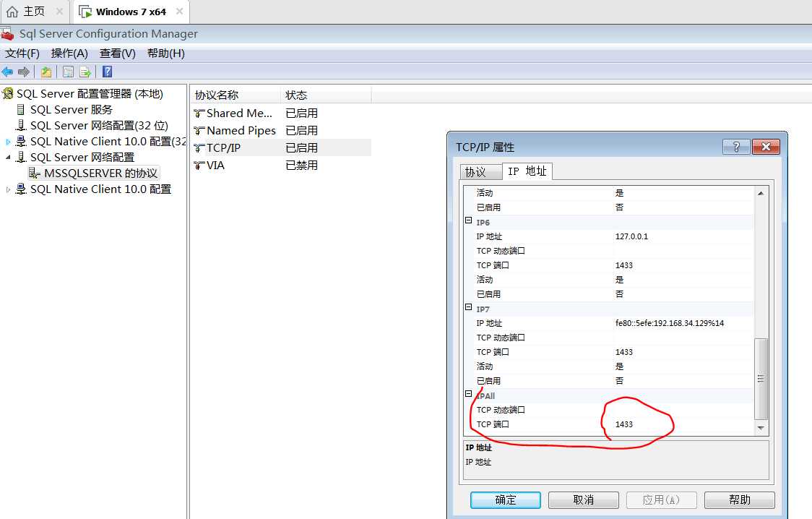Click the Shared Memory protocol icon
The width and height of the screenshot is (812, 519).
click(199, 113)
